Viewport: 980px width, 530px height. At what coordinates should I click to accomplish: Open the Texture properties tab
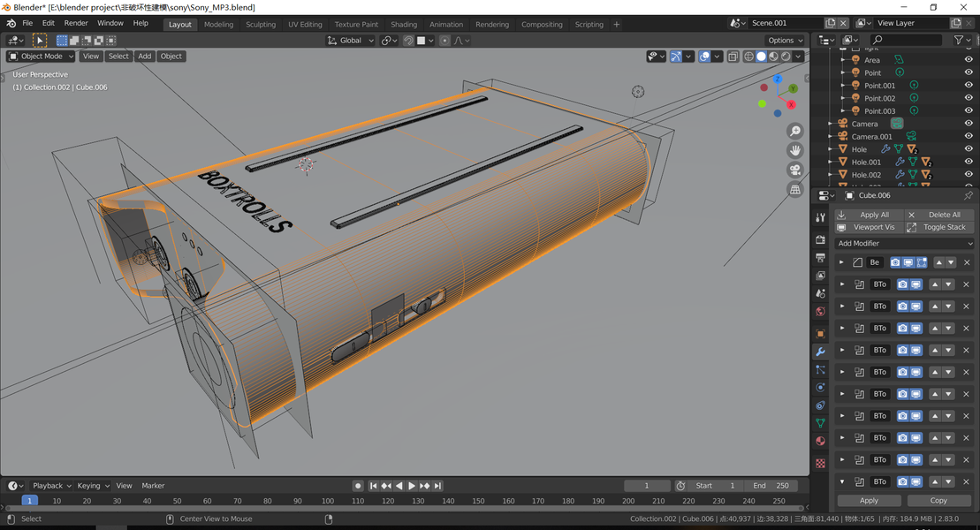[x=821, y=463]
